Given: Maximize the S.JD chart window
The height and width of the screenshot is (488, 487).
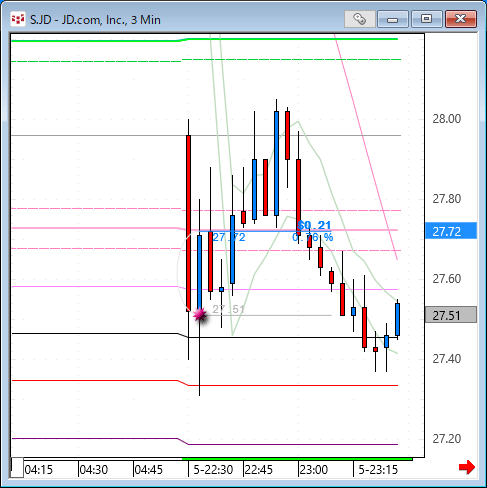Looking at the screenshot, I should point(427,19).
